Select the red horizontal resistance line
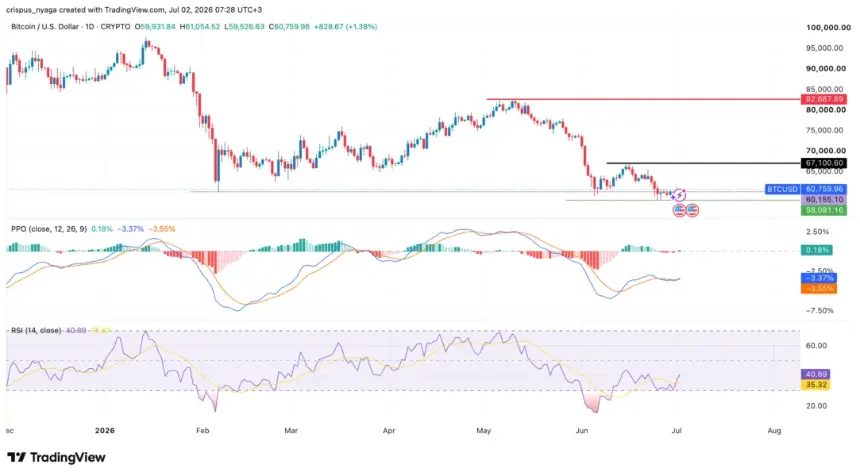 pyautogui.click(x=643, y=99)
